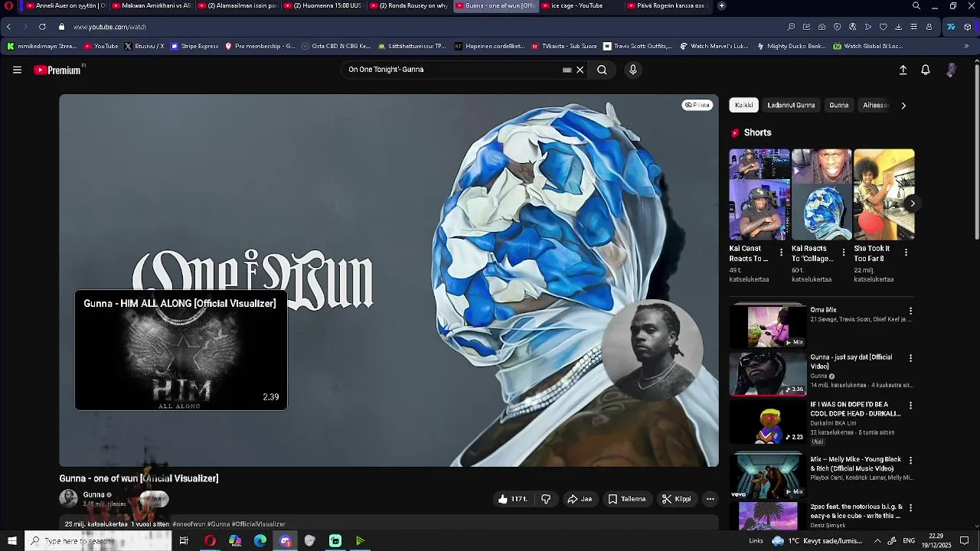The image size is (980, 551).
Task: Click the Gunna portrait watermark on video
Action: click(652, 350)
